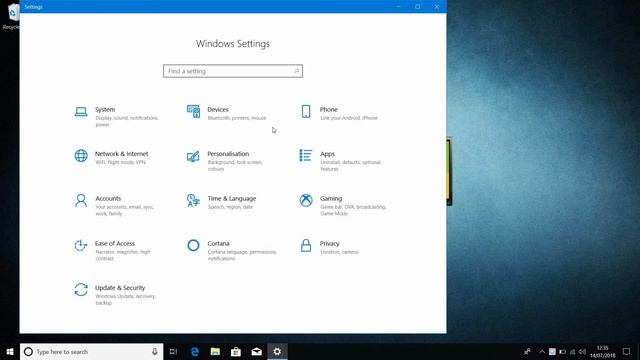Open the Privacy padlock icon
This screenshot has height=360, width=640.
point(306,245)
